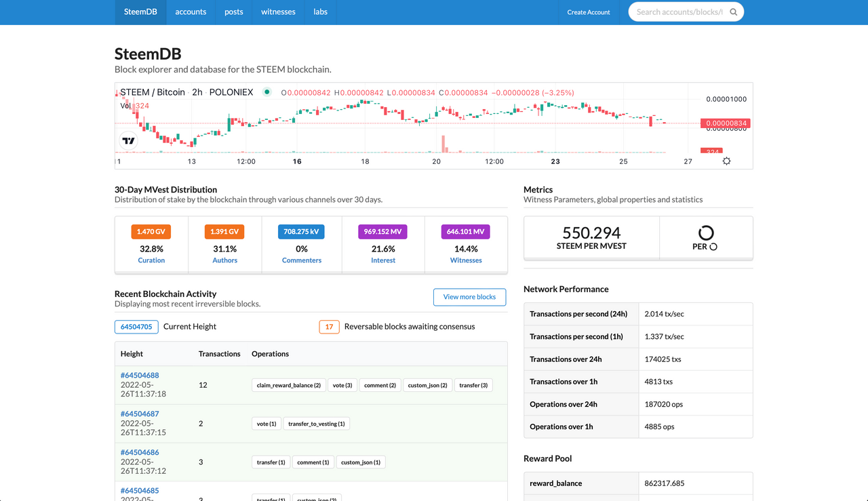
Task: Select the 2.014 tx/sec value
Action: tap(664, 314)
